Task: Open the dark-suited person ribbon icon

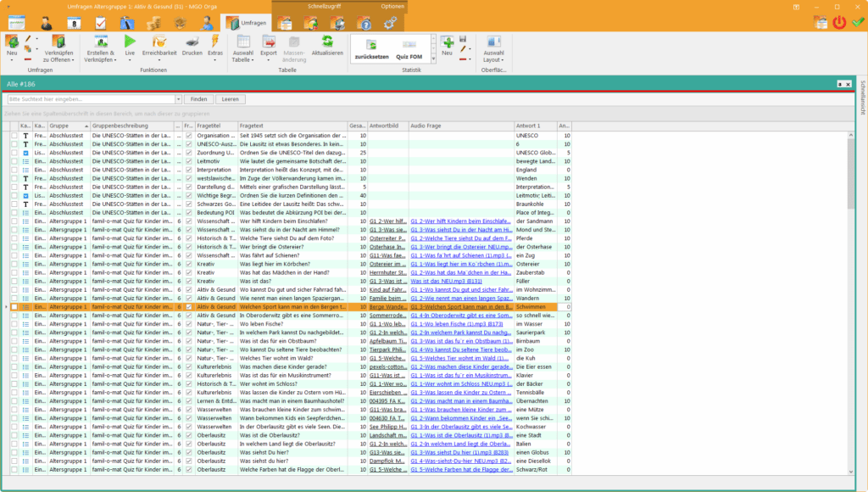Action: point(47,23)
